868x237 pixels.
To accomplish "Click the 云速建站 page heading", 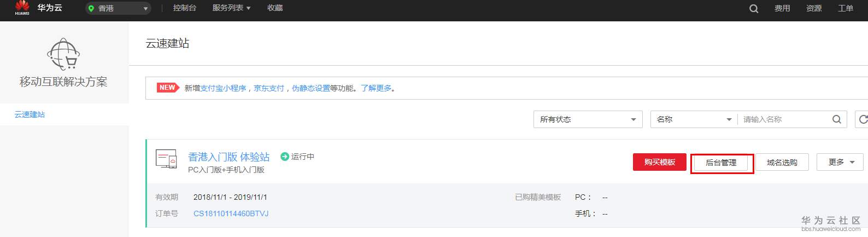I will coord(167,43).
